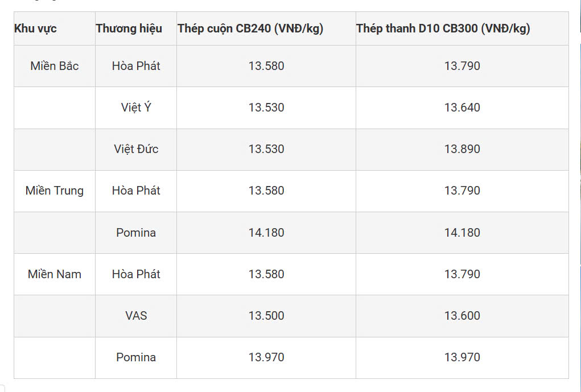Click the 'Miền Nam' region cell
581x392 pixels.
point(55,274)
